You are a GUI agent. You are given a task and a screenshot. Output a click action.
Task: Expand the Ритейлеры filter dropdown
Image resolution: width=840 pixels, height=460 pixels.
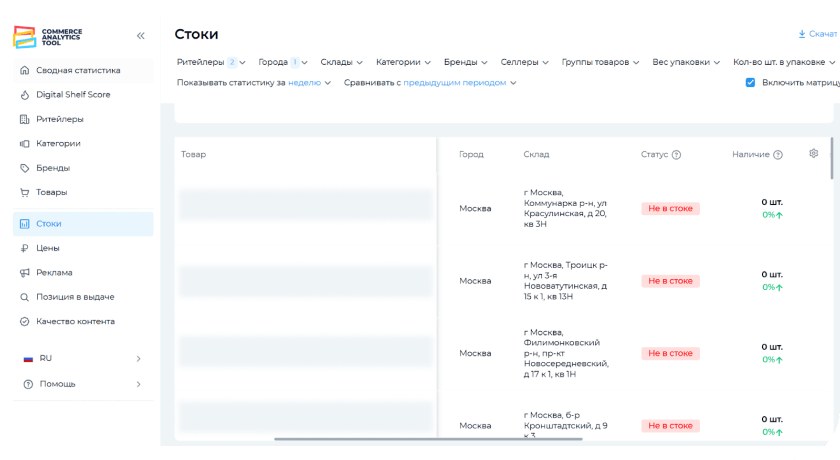coord(211,62)
